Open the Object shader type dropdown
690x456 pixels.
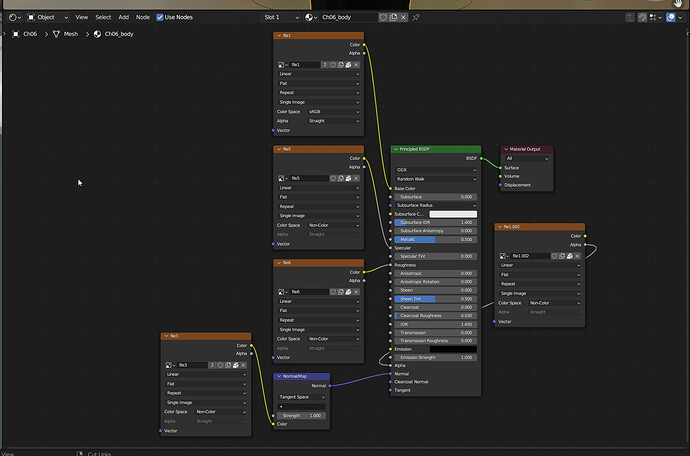pos(48,17)
